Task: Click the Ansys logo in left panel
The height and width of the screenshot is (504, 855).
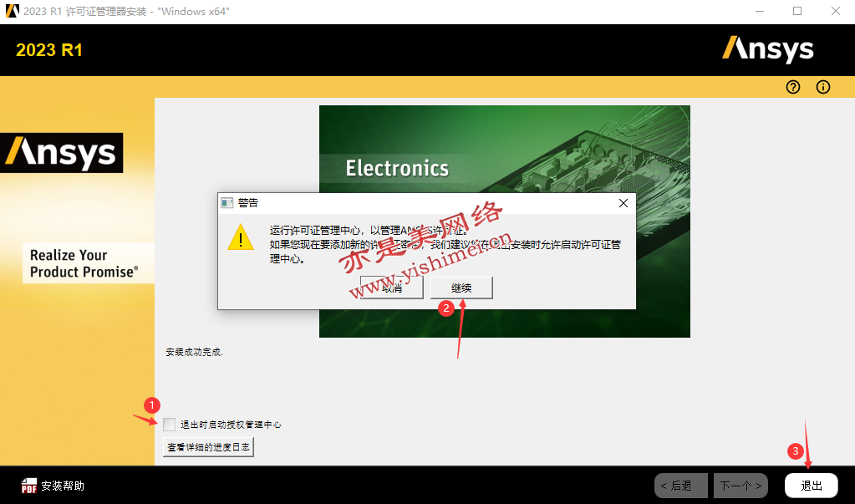Action: click(x=62, y=153)
